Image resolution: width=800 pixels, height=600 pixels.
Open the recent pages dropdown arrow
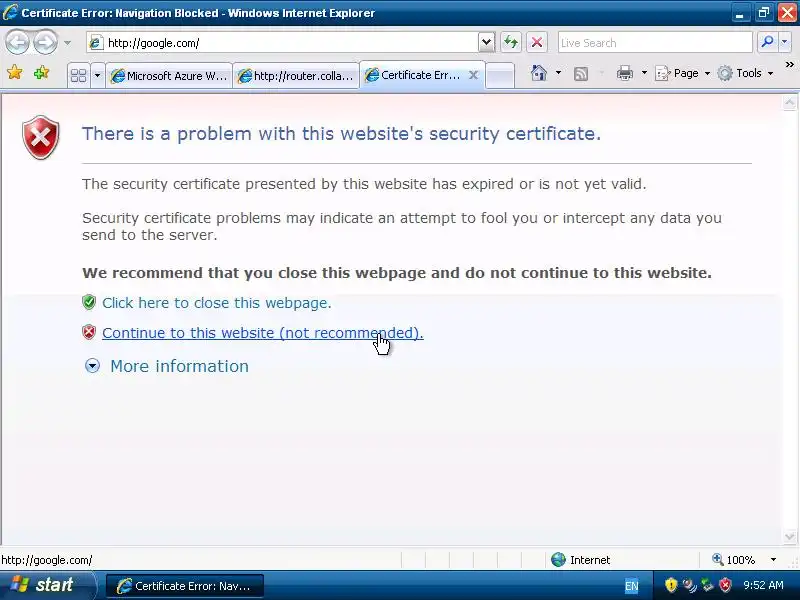tap(67, 43)
